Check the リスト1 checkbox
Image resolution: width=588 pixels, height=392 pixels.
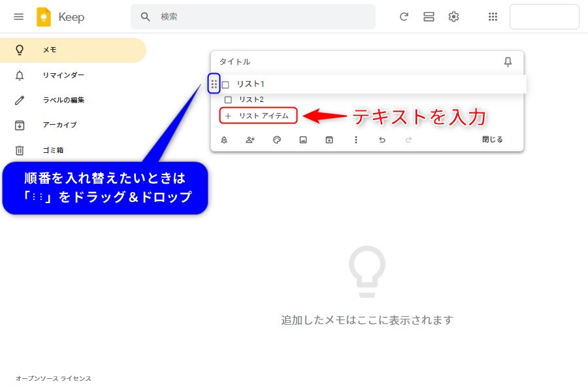click(225, 85)
